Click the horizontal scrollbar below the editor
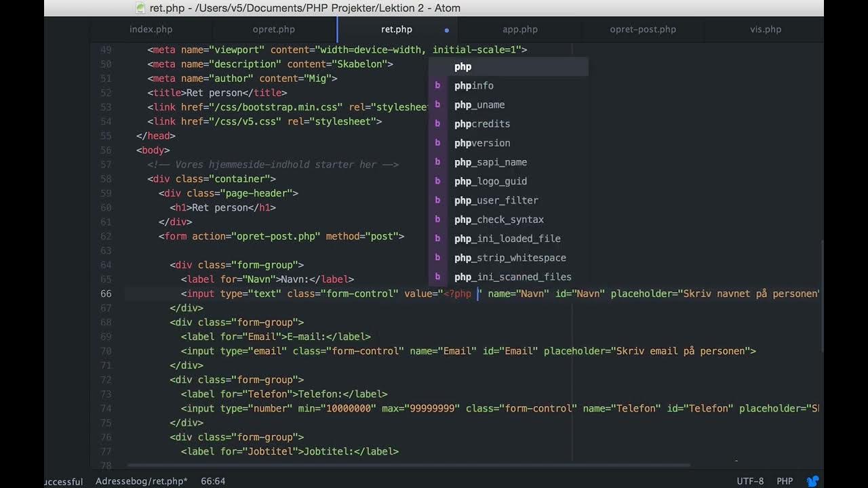Image resolution: width=868 pixels, height=488 pixels. tap(407, 466)
